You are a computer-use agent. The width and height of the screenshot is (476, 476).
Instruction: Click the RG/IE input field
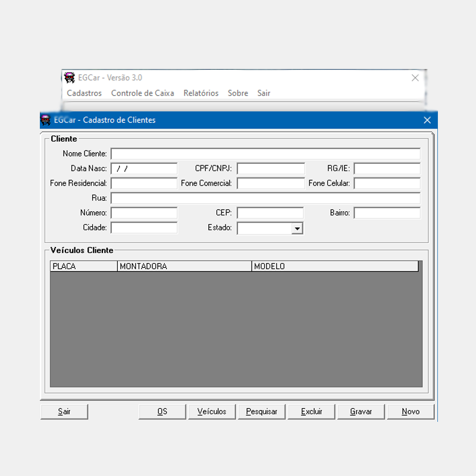point(387,168)
